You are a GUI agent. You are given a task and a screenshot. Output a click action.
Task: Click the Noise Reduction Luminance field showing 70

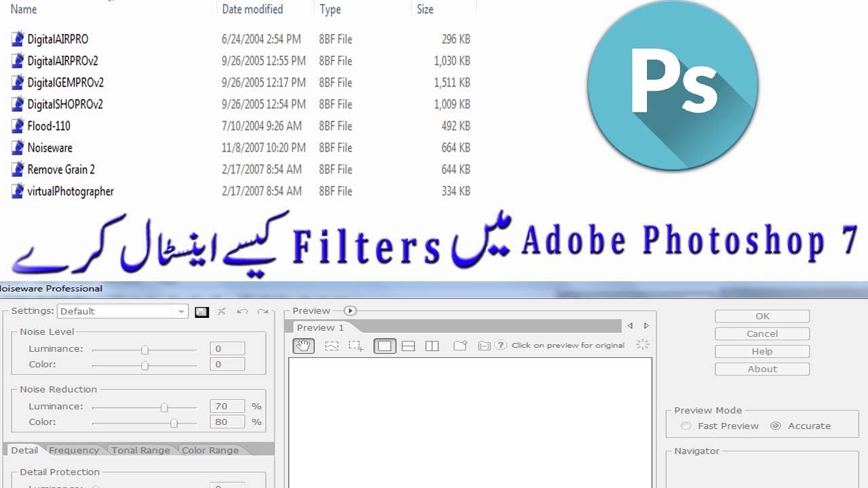click(226, 407)
